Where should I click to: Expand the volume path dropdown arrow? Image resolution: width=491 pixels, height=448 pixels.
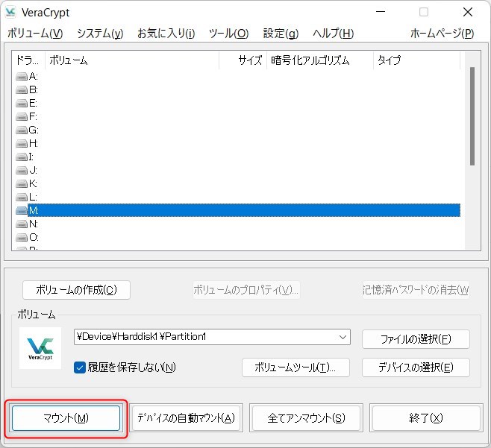[x=343, y=337]
